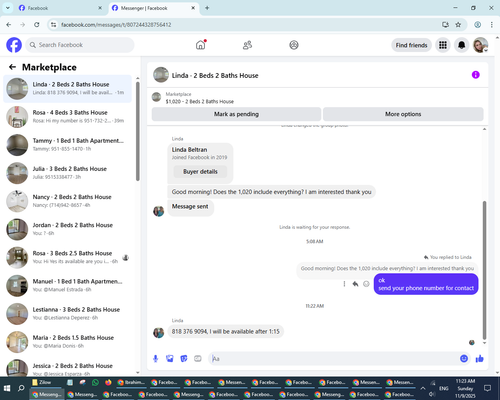Open WhatsApp from the taskbar
The image size is (500, 400).
tap(95, 382)
